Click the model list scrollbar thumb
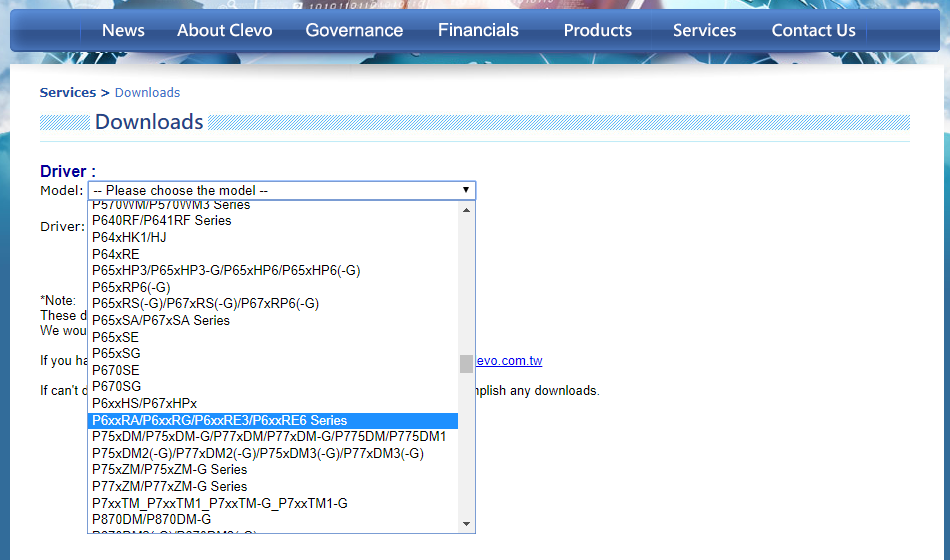 point(466,364)
